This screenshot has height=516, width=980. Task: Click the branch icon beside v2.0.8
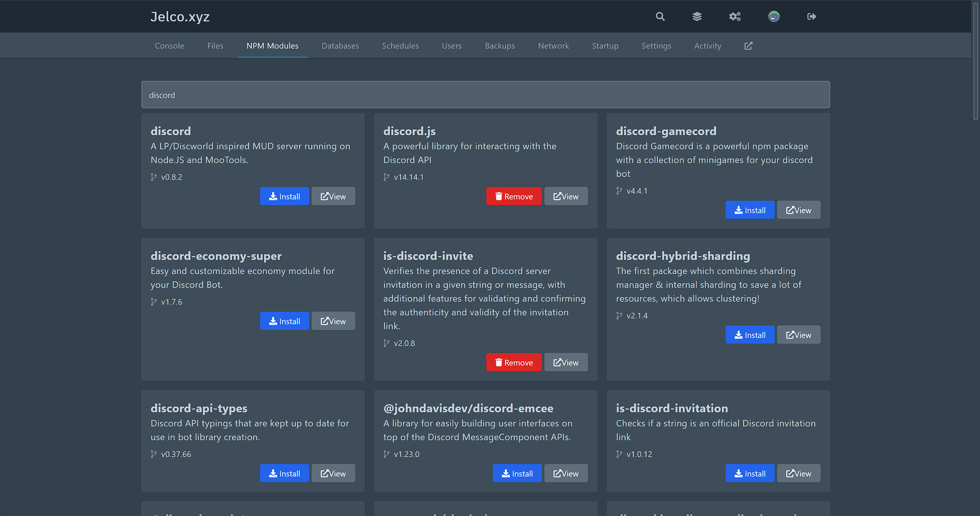[x=386, y=343]
